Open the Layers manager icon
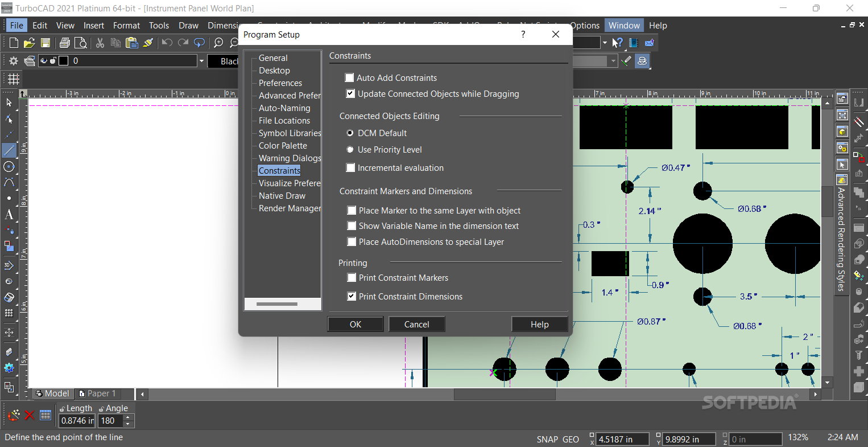 30,61
